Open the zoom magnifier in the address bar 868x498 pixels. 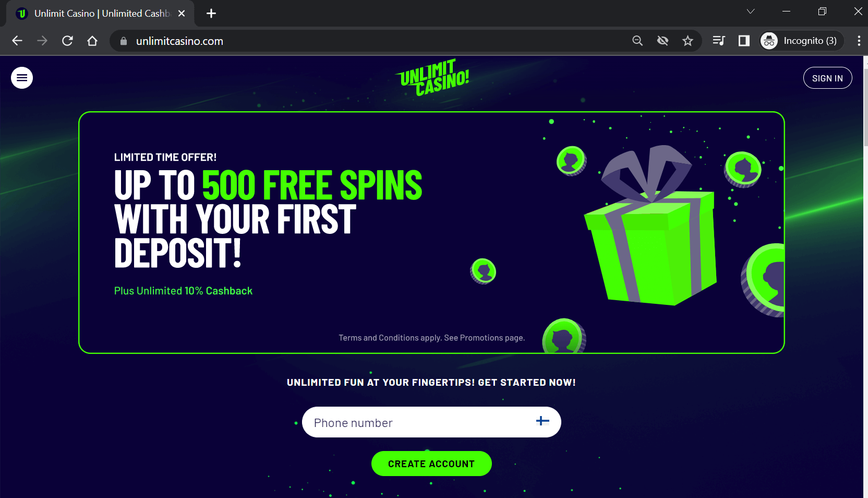click(637, 41)
